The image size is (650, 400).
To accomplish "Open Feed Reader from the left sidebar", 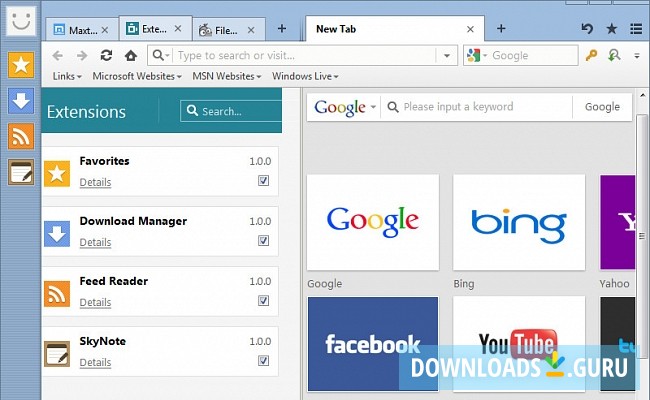I will (21, 136).
